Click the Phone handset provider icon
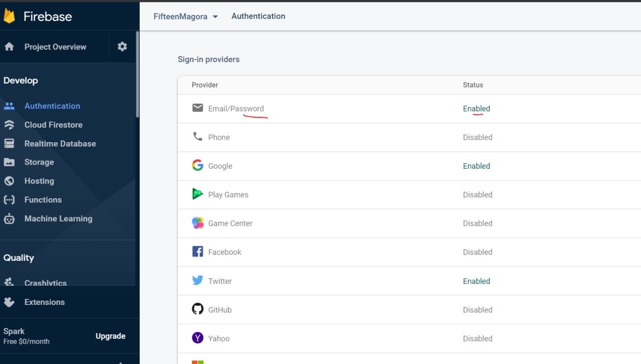 pos(198,137)
